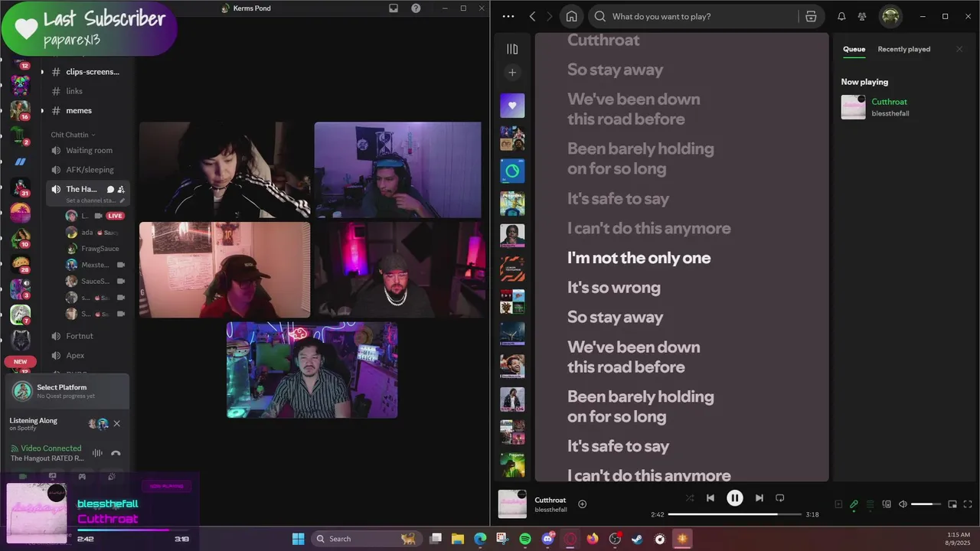Click the Select Platform quest banner
The image size is (980, 551).
(67, 391)
